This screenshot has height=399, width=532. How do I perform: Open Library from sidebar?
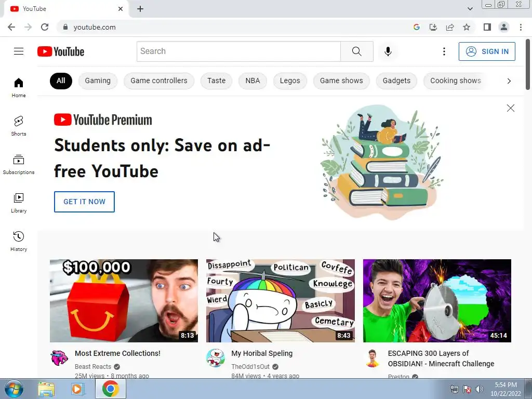(x=19, y=203)
